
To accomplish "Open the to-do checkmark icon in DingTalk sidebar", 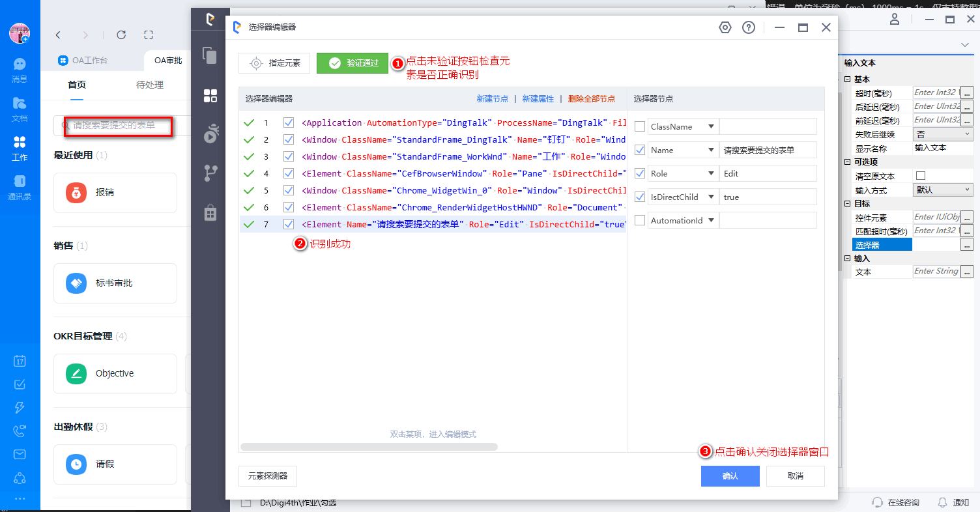I will pos(20,384).
